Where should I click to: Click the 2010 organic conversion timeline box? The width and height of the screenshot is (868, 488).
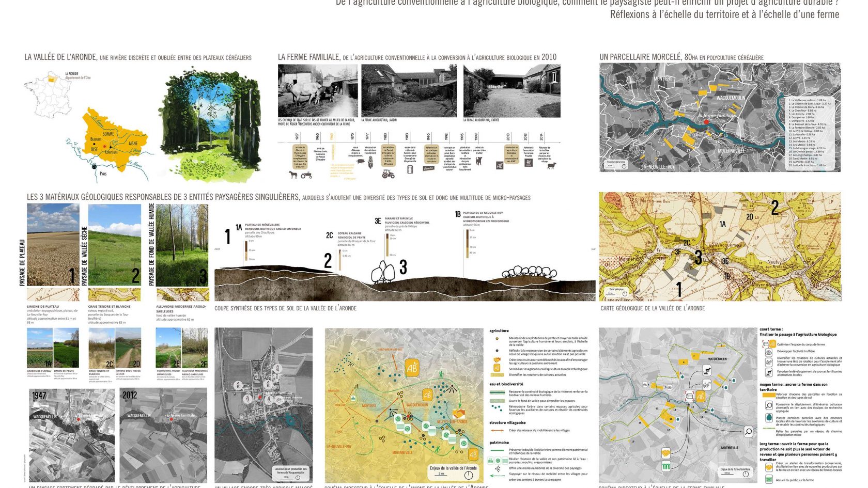(511, 154)
